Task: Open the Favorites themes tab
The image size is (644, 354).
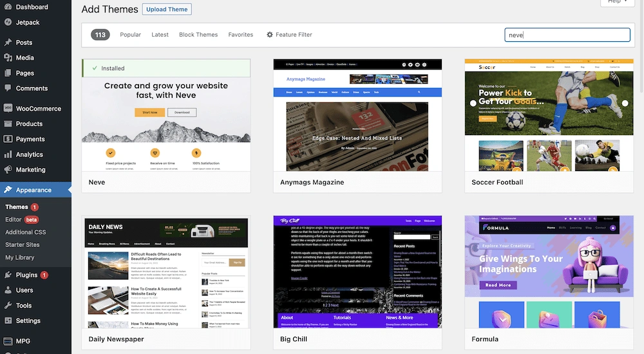Action: [x=240, y=35]
